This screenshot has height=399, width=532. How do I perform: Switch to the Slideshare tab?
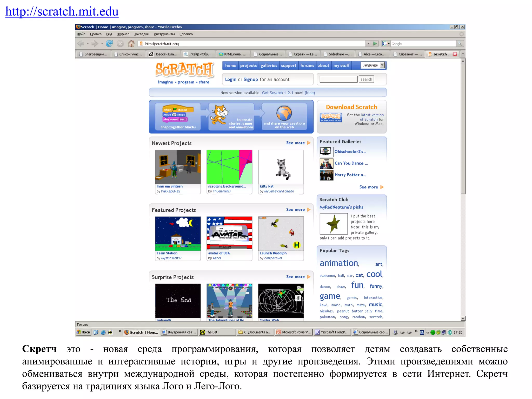tap(337, 54)
